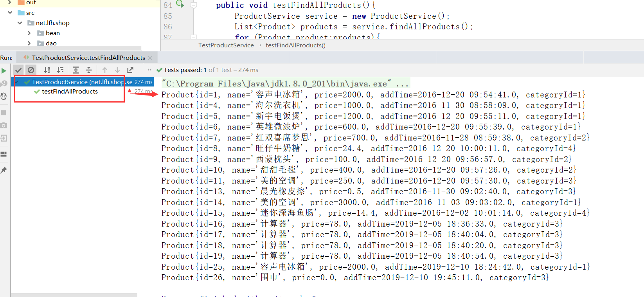Click 'new ProductService()' in code line 85

(398, 16)
